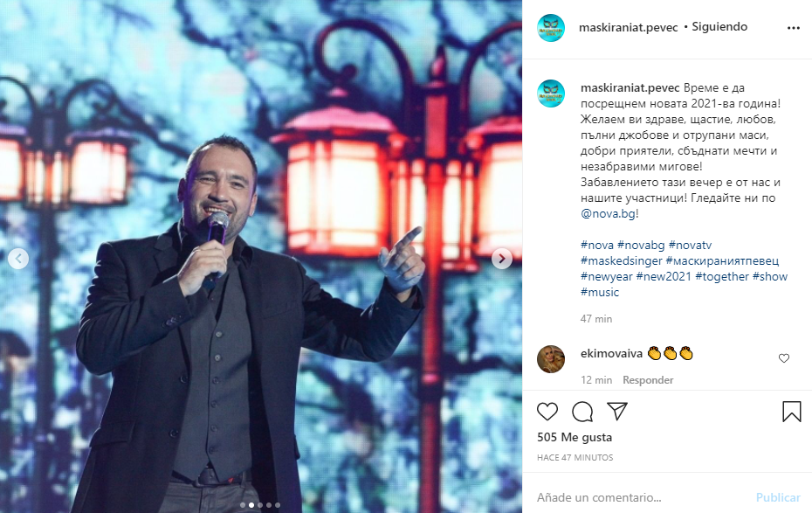Open the #new2021 hashtag

point(664,277)
